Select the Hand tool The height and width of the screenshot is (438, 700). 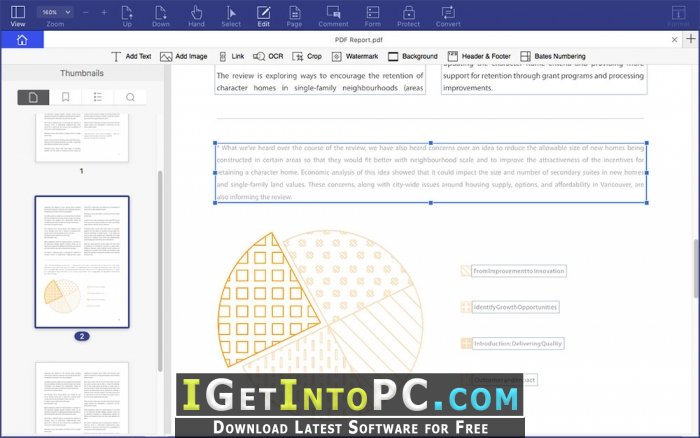point(196,17)
